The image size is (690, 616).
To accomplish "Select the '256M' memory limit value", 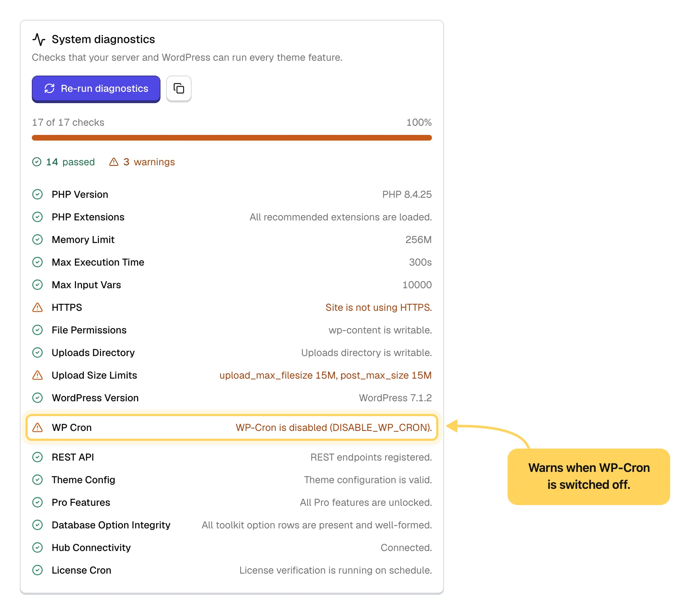I will pyautogui.click(x=419, y=239).
